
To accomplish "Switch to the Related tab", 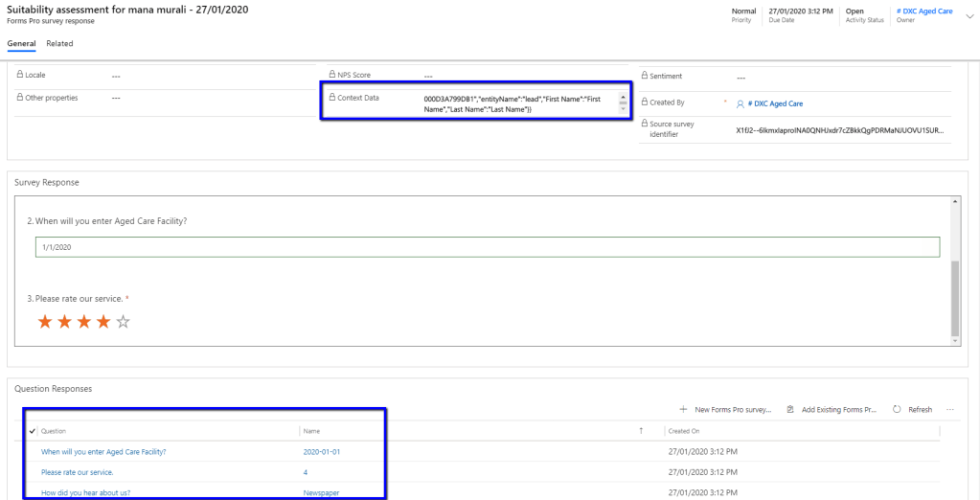I will coord(59,43).
